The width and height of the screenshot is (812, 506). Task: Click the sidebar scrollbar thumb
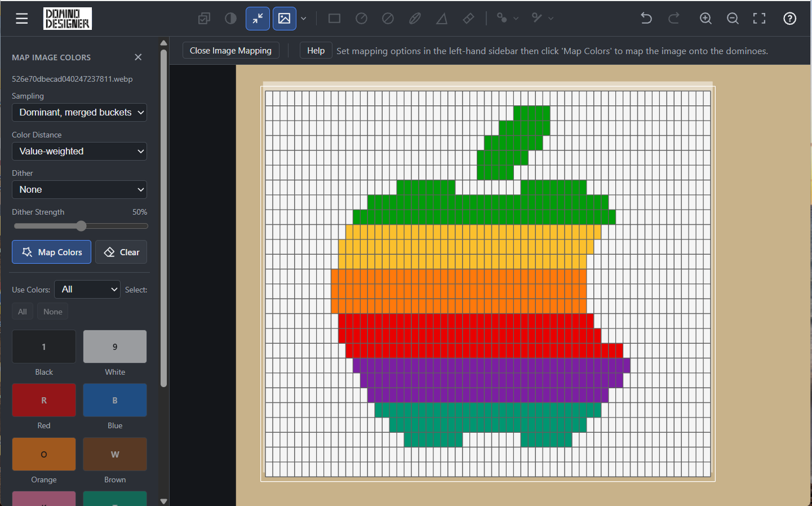coord(163,219)
